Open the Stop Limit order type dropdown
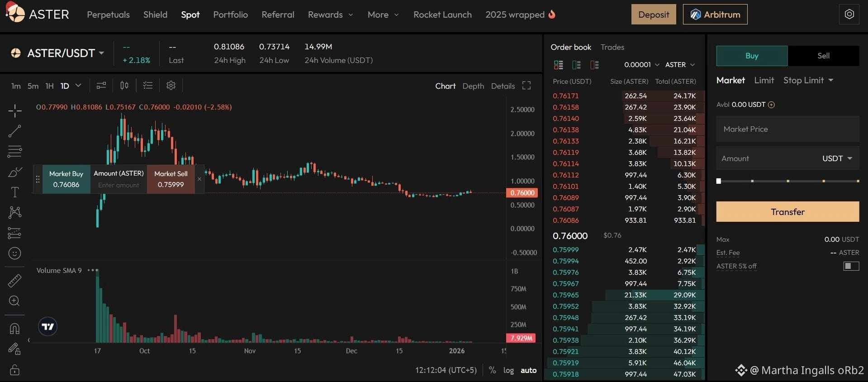This screenshot has height=382, width=868. point(808,80)
